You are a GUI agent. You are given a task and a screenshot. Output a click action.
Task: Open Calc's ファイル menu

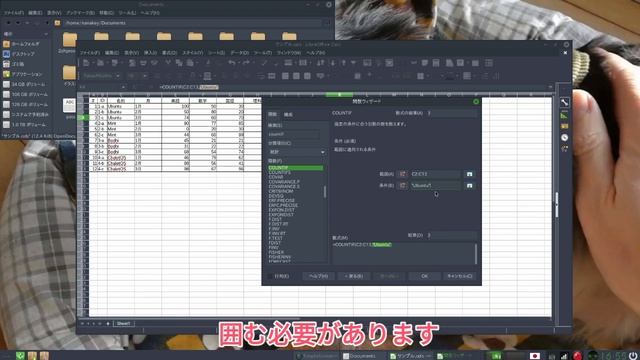tap(89, 53)
